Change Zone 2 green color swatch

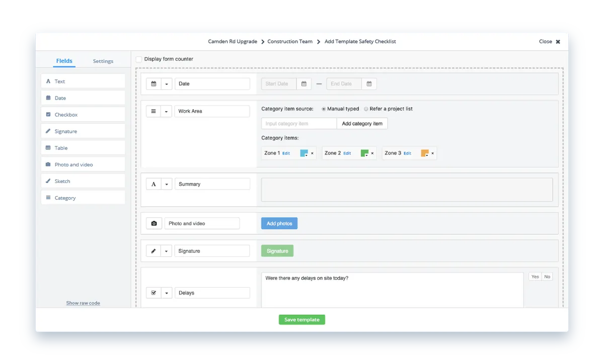click(364, 153)
